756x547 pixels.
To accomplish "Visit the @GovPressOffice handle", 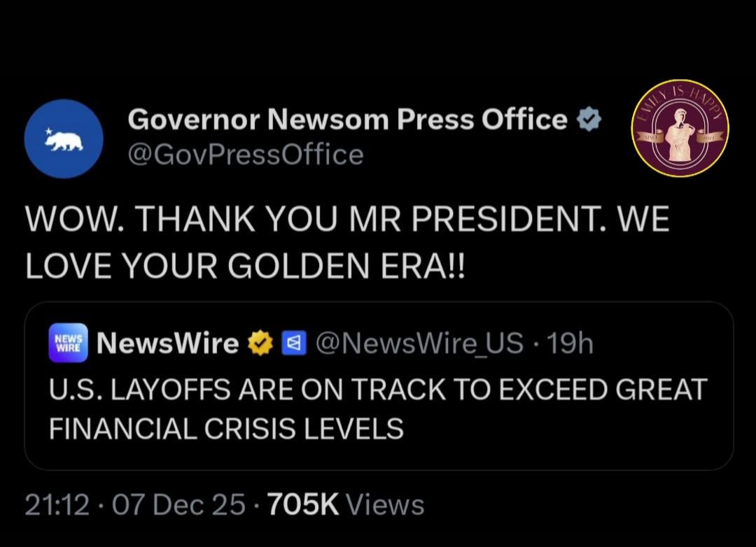I will (x=245, y=154).
